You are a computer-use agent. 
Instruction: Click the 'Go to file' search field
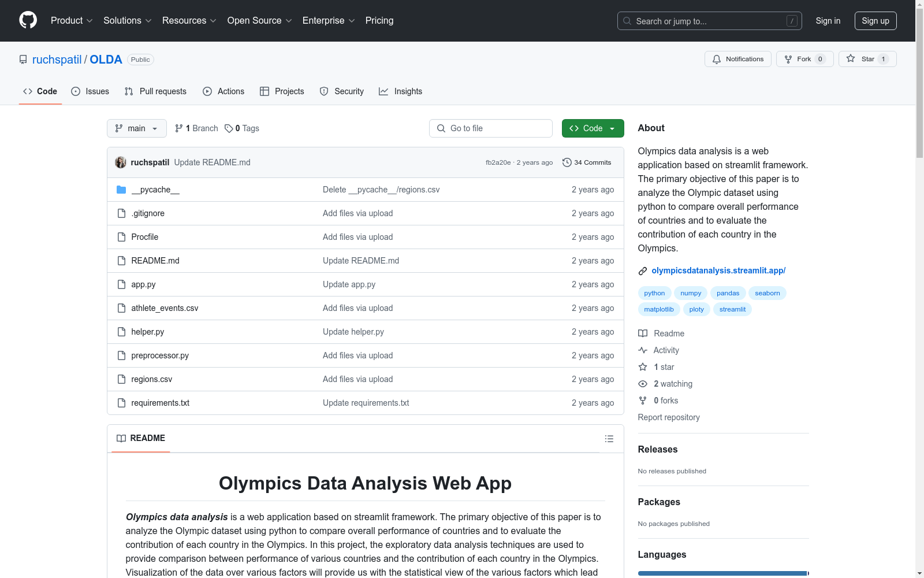[x=491, y=128]
